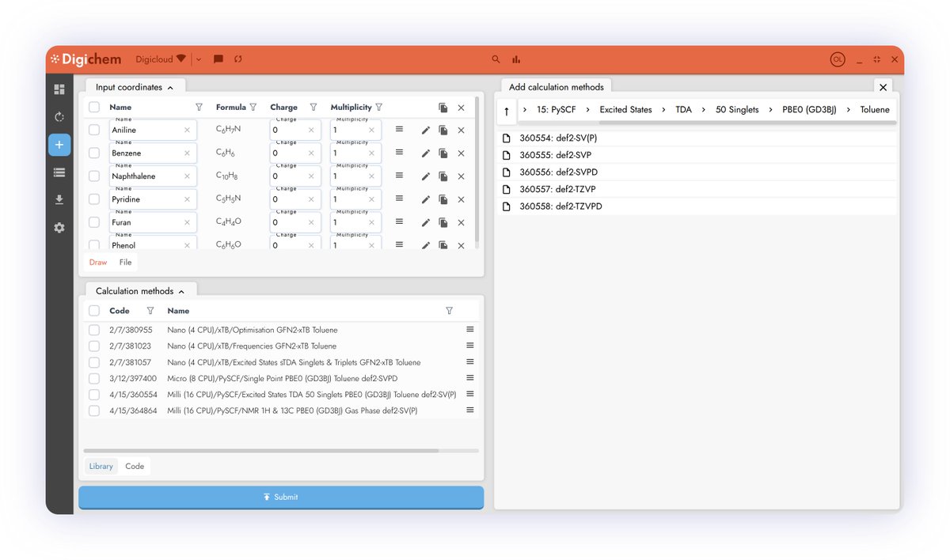Click breadcrumb Toluene
950x560 pixels.
(875, 110)
